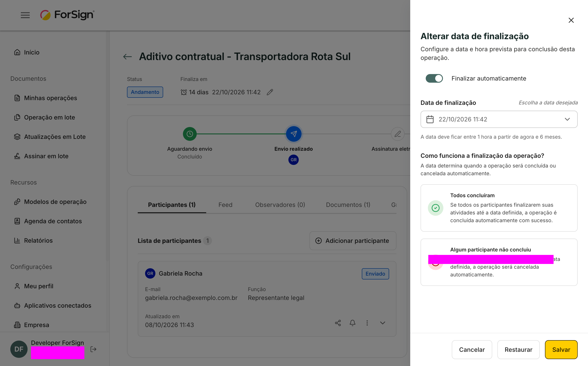Click the Cancelar button
This screenshot has width=588, height=366.
(472, 350)
